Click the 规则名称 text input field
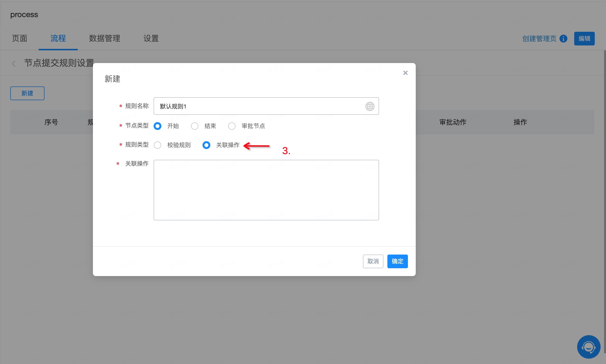Image resolution: width=606 pixels, height=364 pixels. pos(266,106)
